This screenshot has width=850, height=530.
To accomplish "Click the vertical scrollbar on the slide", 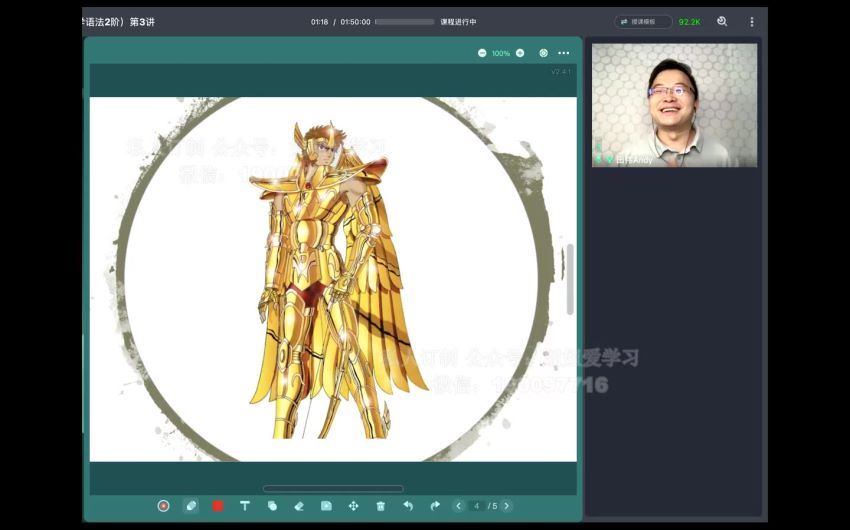I will coord(570,279).
